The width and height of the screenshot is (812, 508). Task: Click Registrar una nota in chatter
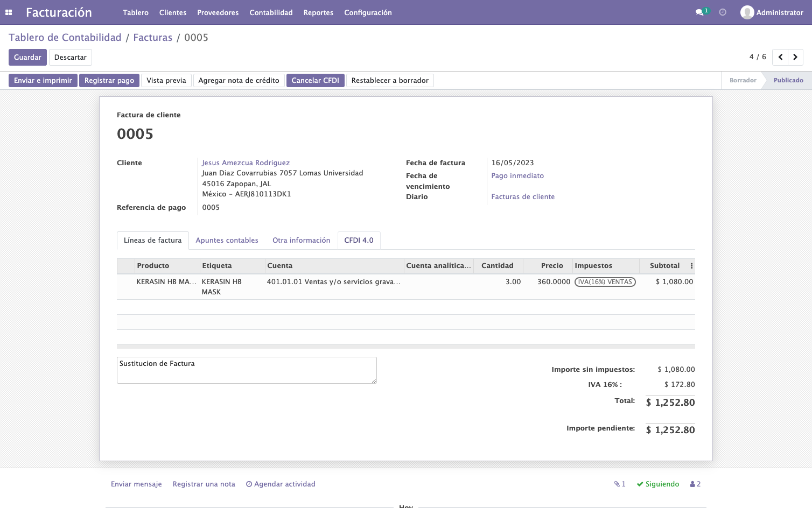coord(204,484)
